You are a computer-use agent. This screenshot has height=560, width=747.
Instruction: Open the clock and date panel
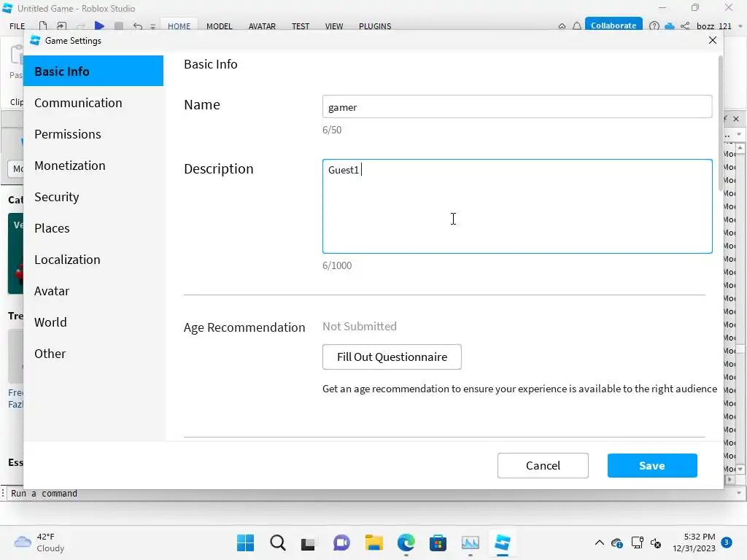click(x=694, y=542)
